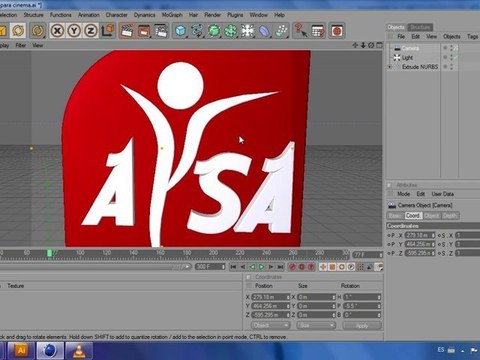Play the animation backwards

pos(252,267)
